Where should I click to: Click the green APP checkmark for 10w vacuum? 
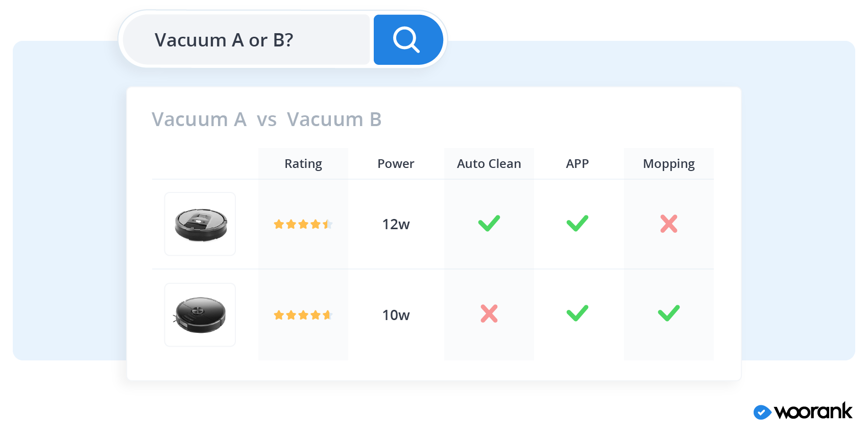(x=577, y=313)
